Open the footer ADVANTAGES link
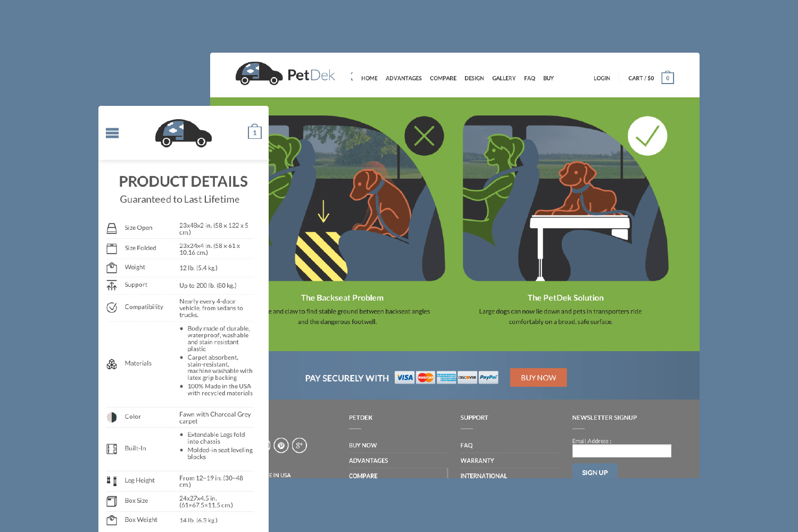Screen dimensions: 798x532 369,461
